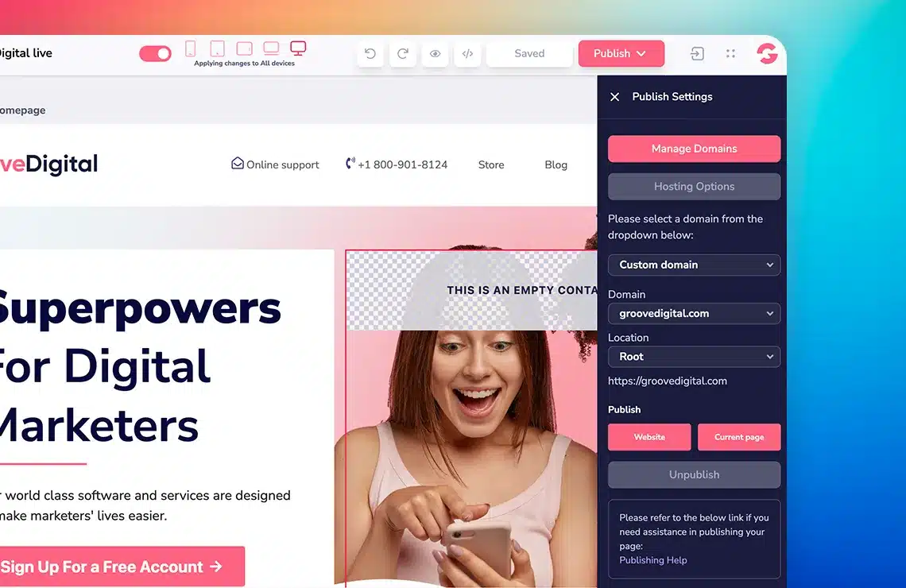Click the undo arrow icon
Screen dimensions: 906x588
370,54
